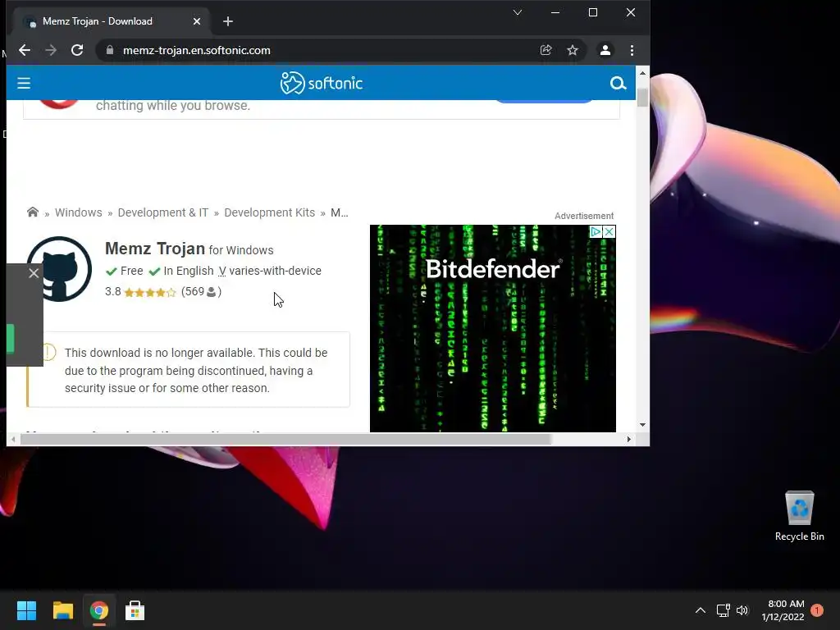Share this page icon in address bar
The image size is (840, 630).
point(546,50)
